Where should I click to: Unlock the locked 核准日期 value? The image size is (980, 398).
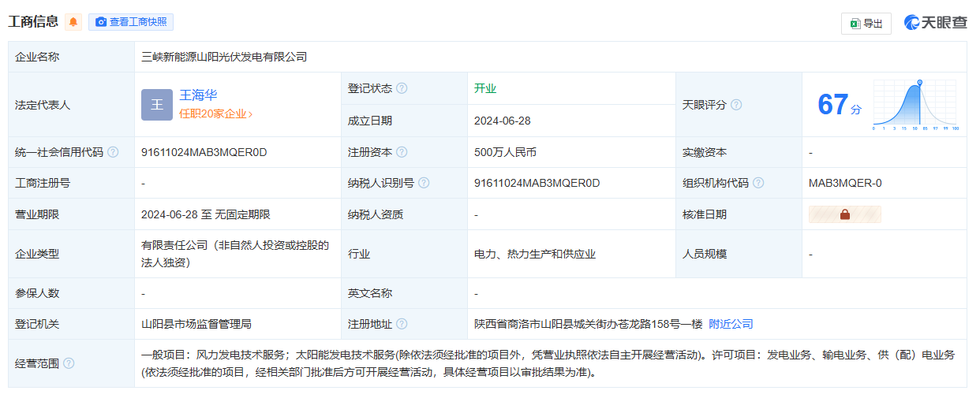coord(844,214)
